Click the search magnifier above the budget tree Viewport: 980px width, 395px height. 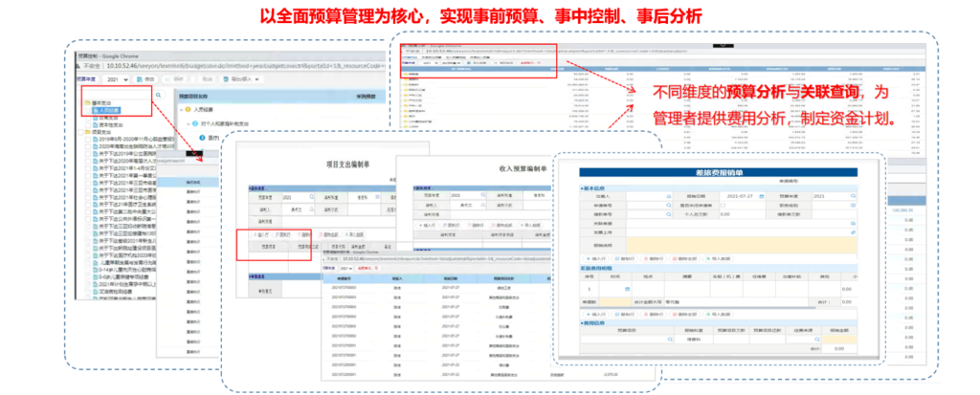coord(156,94)
